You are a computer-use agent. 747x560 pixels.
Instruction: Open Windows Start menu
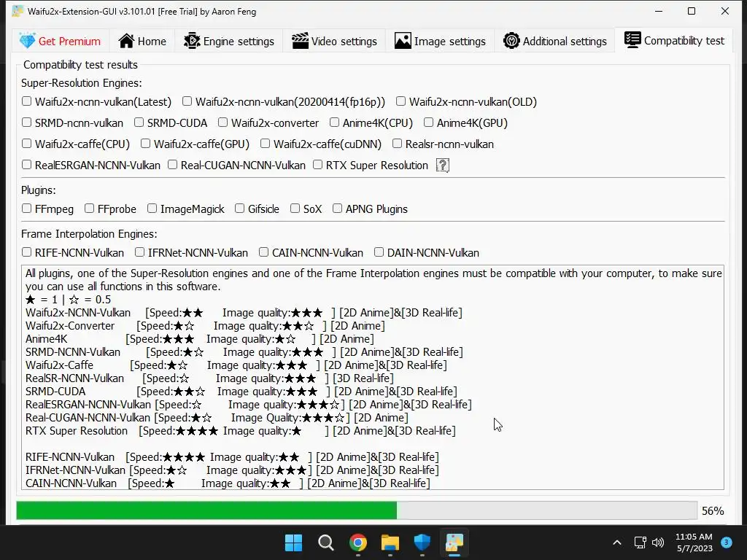click(x=293, y=542)
